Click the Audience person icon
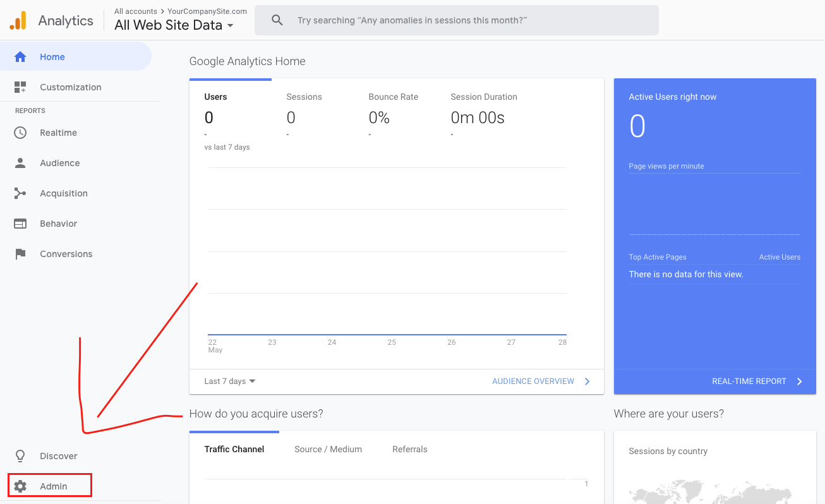This screenshot has width=825, height=504. pos(20,163)
